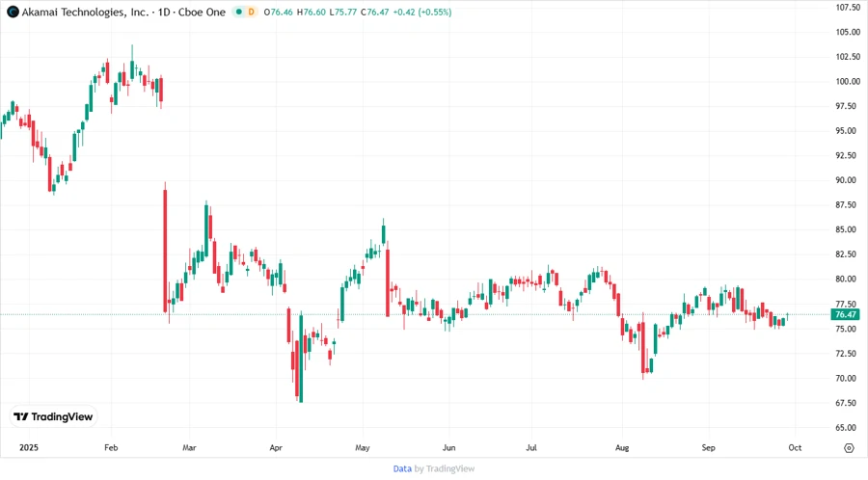Screen dimensions: 868x480
Task: Click the Akamai Technologies, Inc. symbol title
Action: (x=85, y=12)
